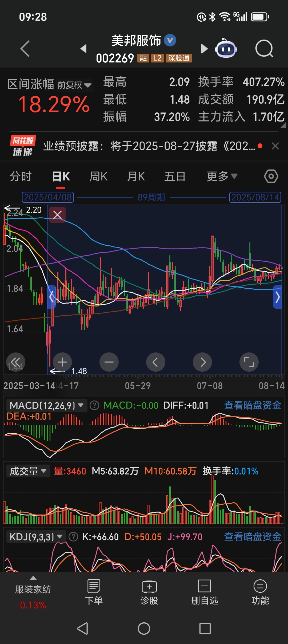Screen dimensions: 288x644
Task: Open 查看暗盘资金 link in the MACD panel
Action: pyautogui.click(x=253, y=405)
